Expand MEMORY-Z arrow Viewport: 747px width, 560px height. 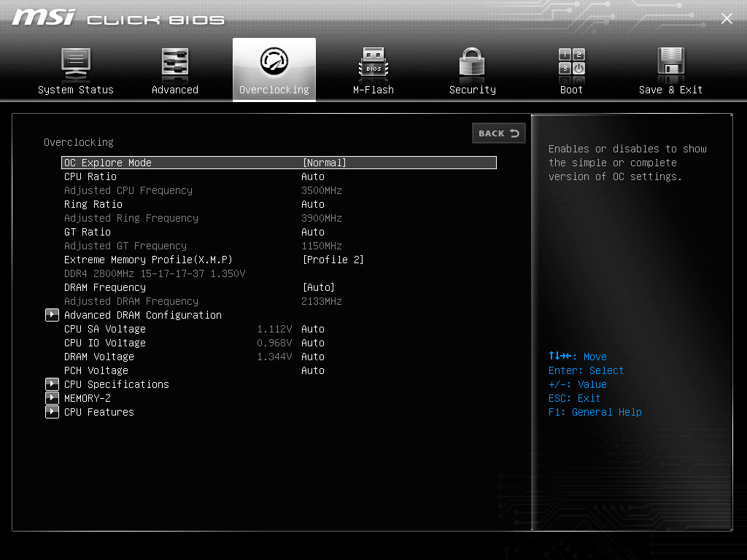click(52, 398)
